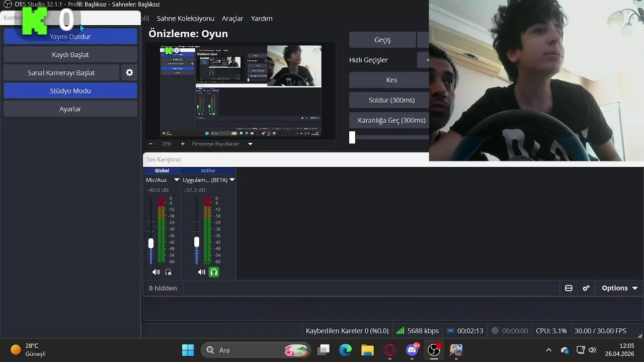The image size is (644, 362).
Task: Open mixer advanced audio gears icon
Action: click(x=586, y=288)
